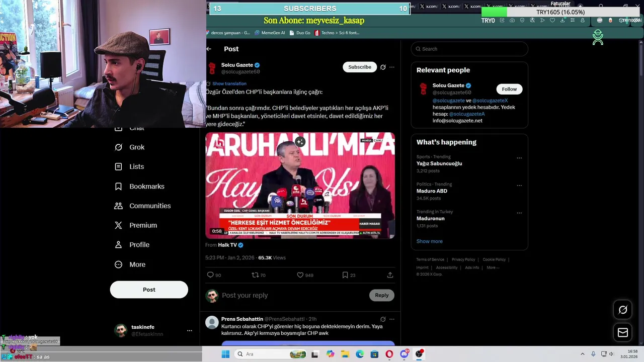The image size is (644, 362).
Task: Open the easy setup sliders icon in the browser toolbar
Action: 573,20
